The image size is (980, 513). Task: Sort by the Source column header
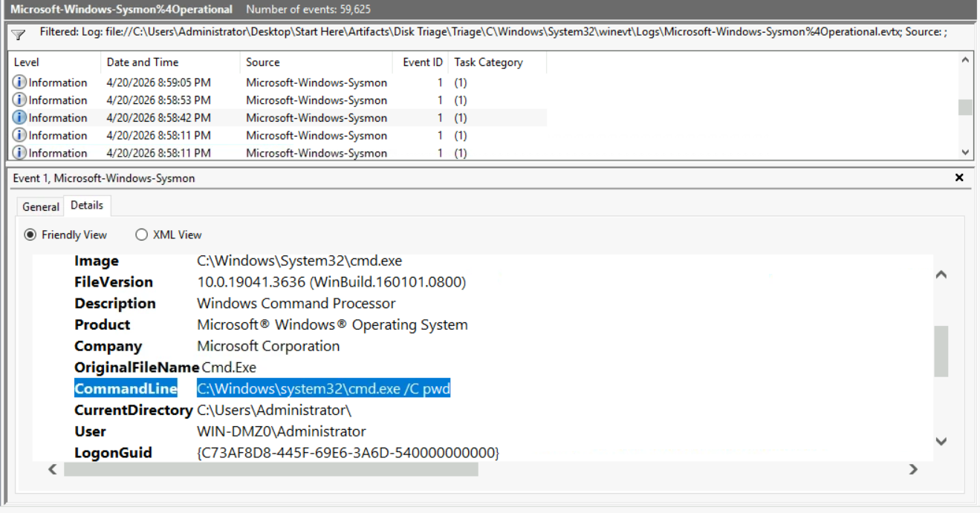316,62
